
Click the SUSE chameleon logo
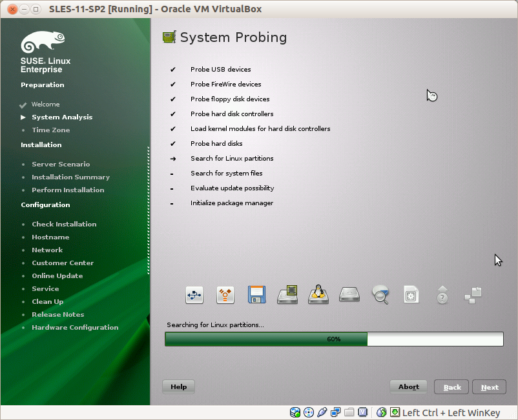tap(43, 42)
